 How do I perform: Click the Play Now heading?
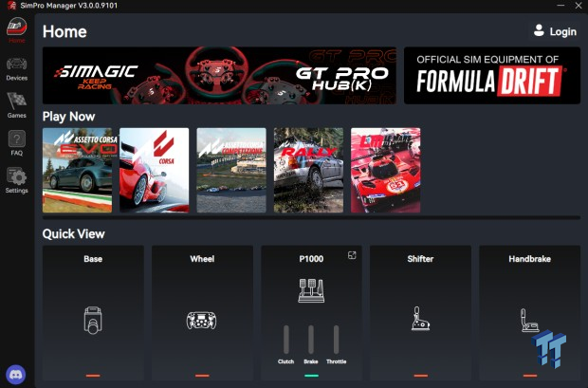pos(68,117)
